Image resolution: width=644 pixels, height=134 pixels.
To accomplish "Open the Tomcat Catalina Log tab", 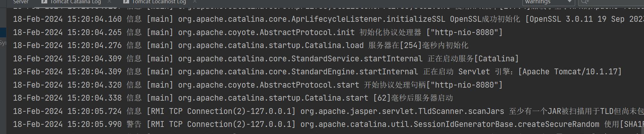I will [75, 2].
